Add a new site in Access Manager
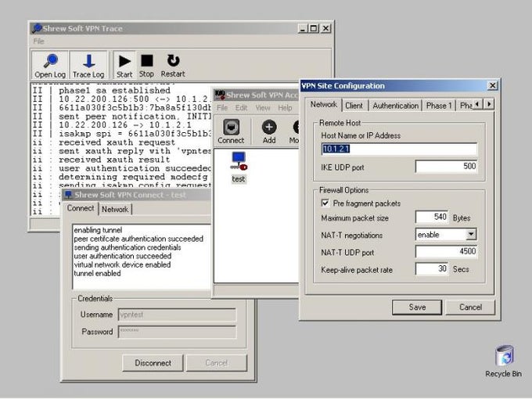Screen dimensions: 532x399 click(x=269, y=131)
